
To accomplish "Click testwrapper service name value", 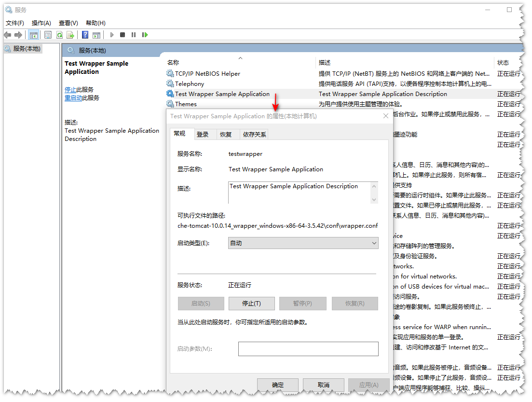I will click(x=246, y=154).
